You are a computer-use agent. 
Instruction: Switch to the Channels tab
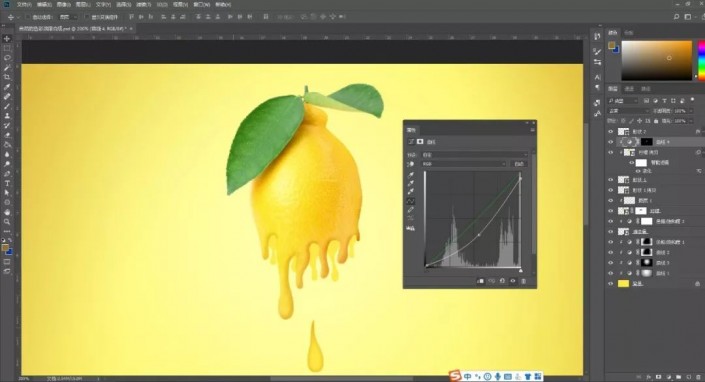click(x=629, y=89)
